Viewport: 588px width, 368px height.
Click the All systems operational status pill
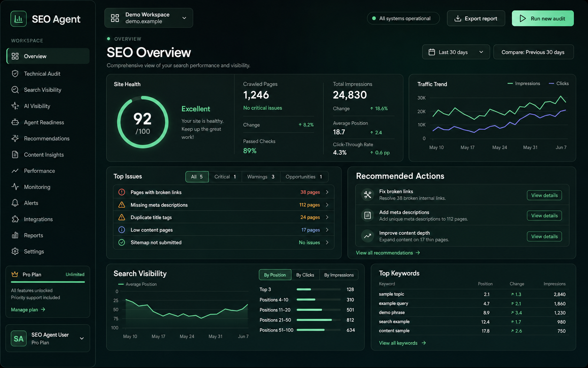click(x=403, y=18)
